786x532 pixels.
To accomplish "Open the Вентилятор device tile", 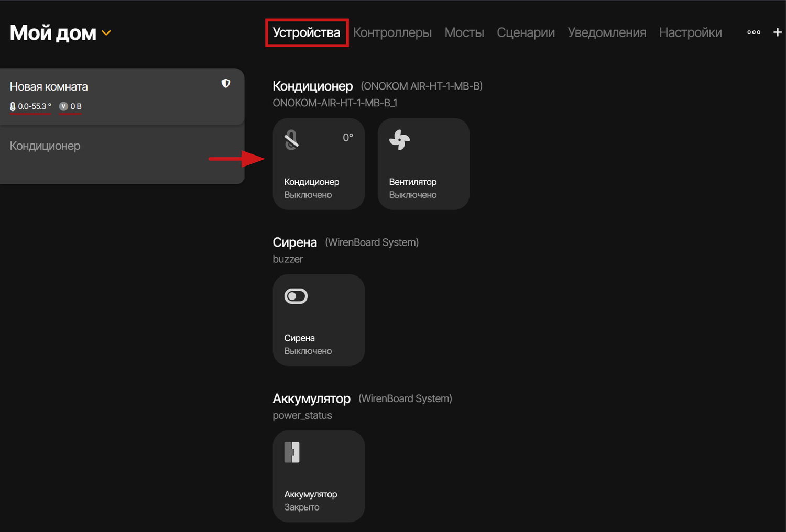I will point(423,164).
